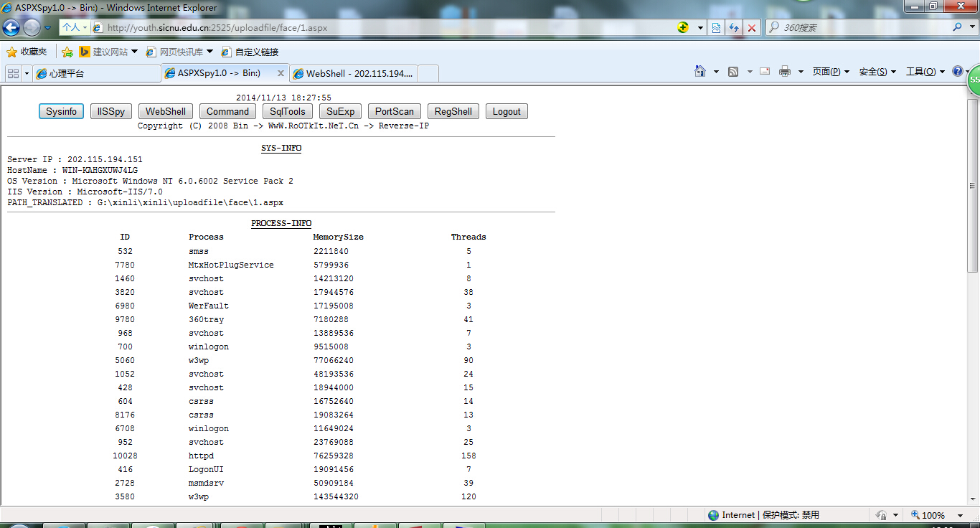Click the MtxHotPlugService process name
Screen dimensions: 980x528
click(231, 265)
